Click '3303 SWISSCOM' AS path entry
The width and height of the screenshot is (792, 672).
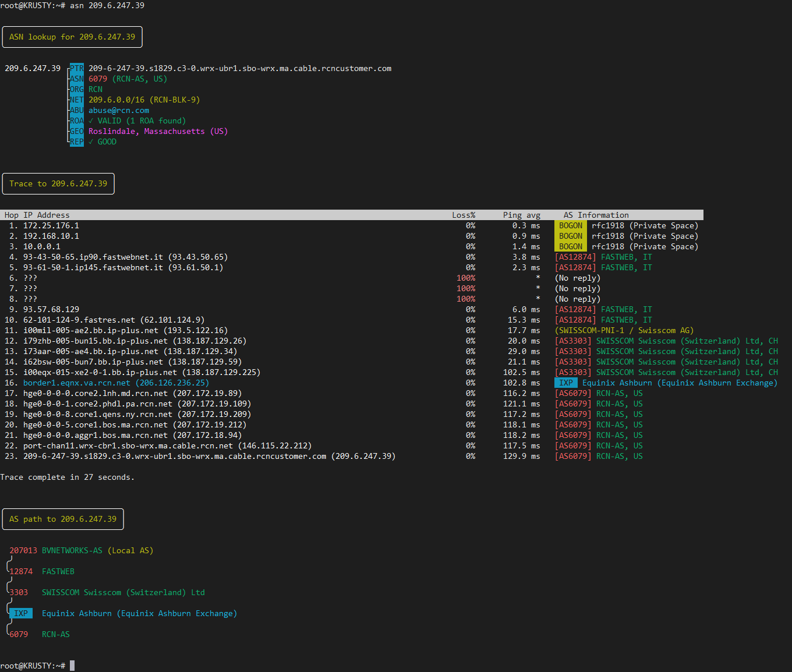click(107, 592)
